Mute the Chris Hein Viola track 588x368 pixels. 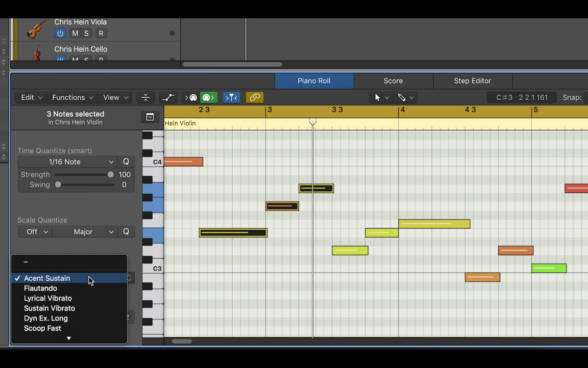[75, 33]
